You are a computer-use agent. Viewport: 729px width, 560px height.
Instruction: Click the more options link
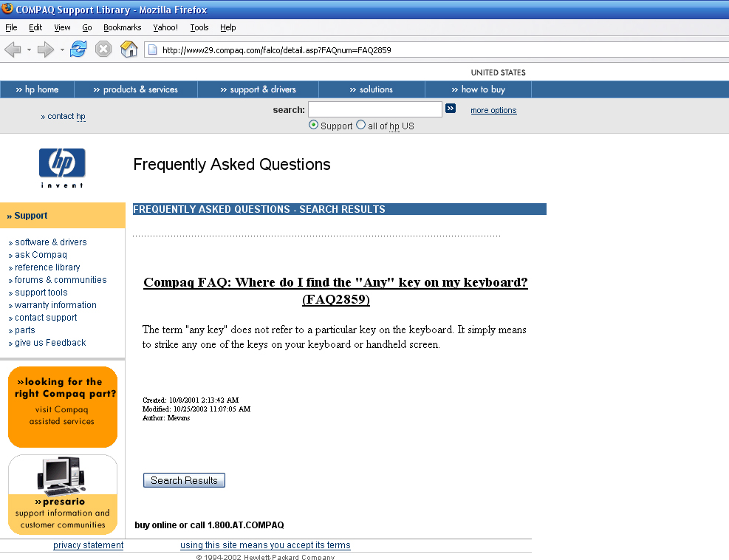493,110
